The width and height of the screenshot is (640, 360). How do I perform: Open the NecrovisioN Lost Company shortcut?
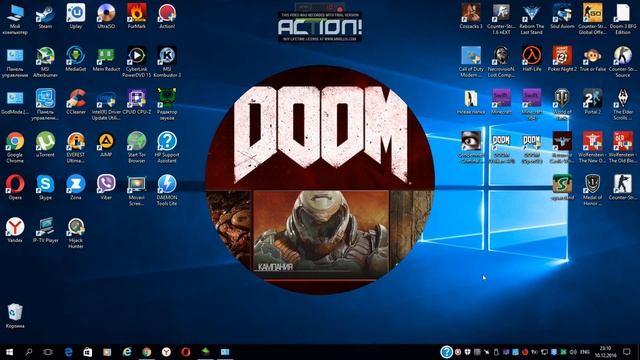(x=501, y=62)
